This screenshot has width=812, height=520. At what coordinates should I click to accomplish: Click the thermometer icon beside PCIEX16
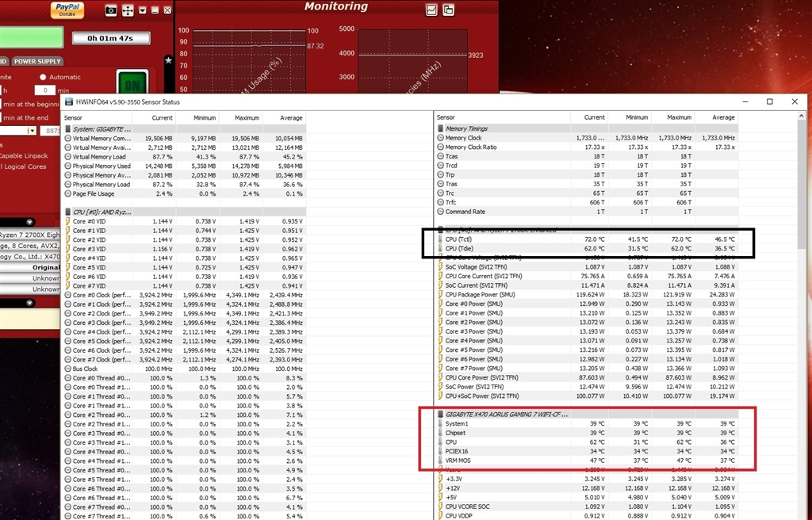(440, 452)
